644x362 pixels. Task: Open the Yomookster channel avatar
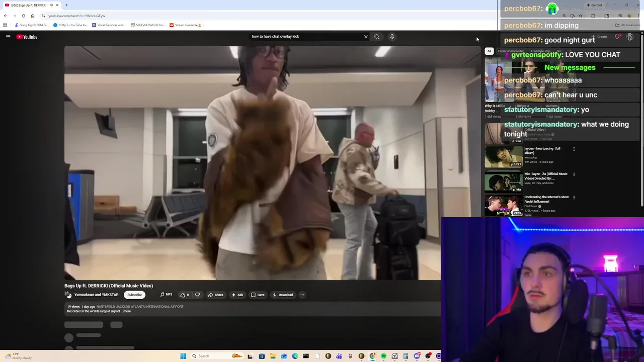click(x=68, y=295)
